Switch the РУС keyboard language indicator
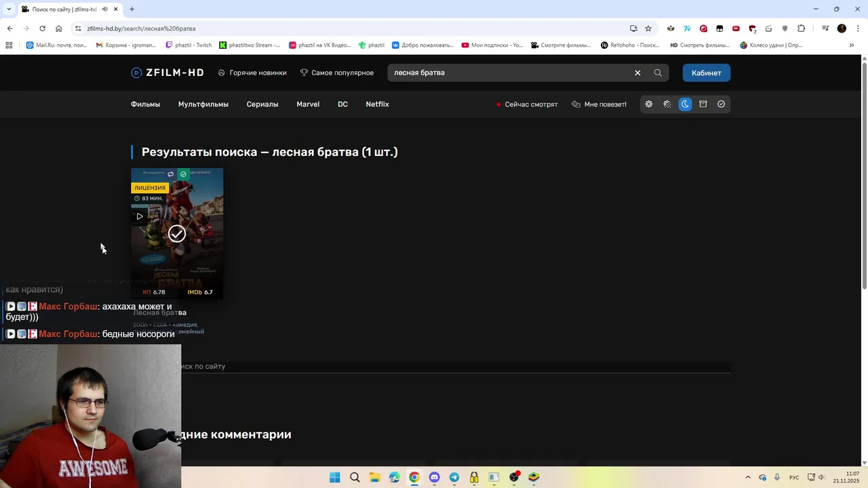The height and width of the screenshot is (488, 868). click(x=794, y=477)
